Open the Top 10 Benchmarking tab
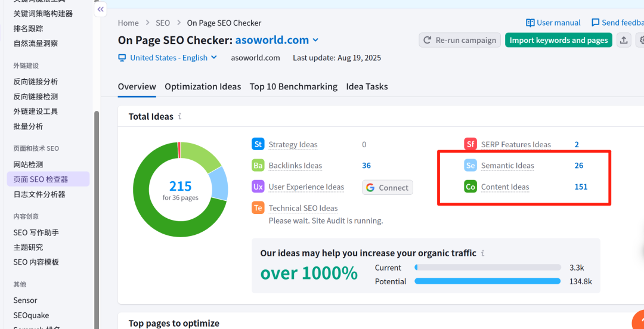This screenshot has width=644, height=329. (x=293, y=86)
